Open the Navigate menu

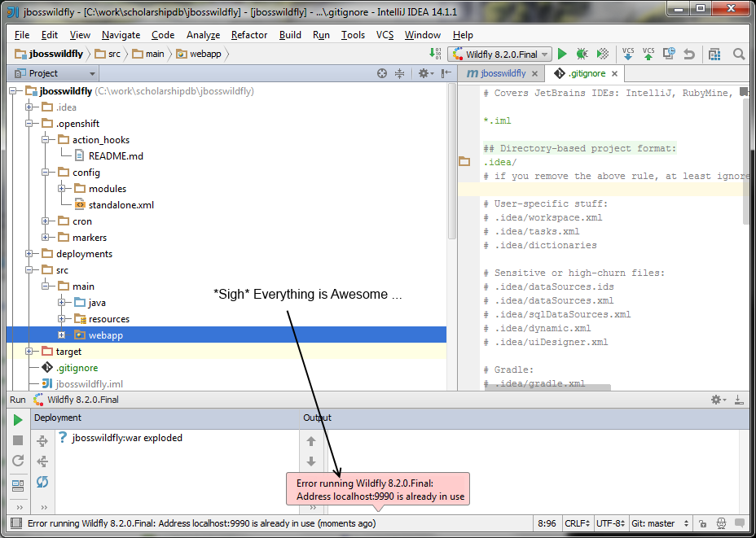121,35
